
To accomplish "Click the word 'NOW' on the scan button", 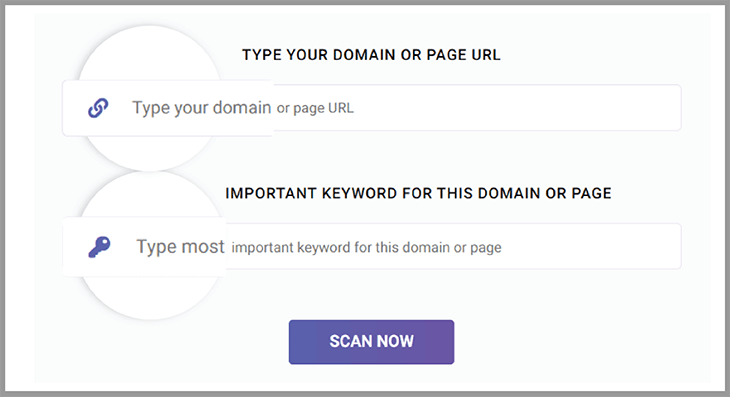I will [395, 342].
